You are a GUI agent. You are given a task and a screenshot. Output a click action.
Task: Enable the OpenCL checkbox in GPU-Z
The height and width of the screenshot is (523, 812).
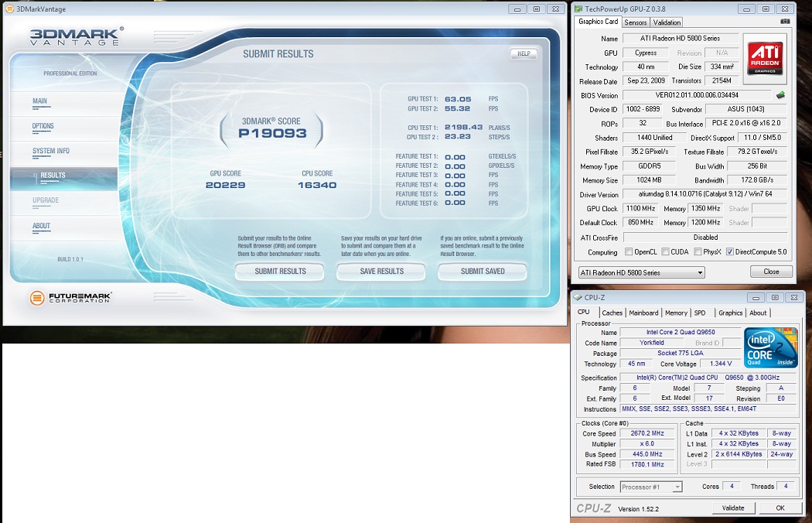(629, 252)
